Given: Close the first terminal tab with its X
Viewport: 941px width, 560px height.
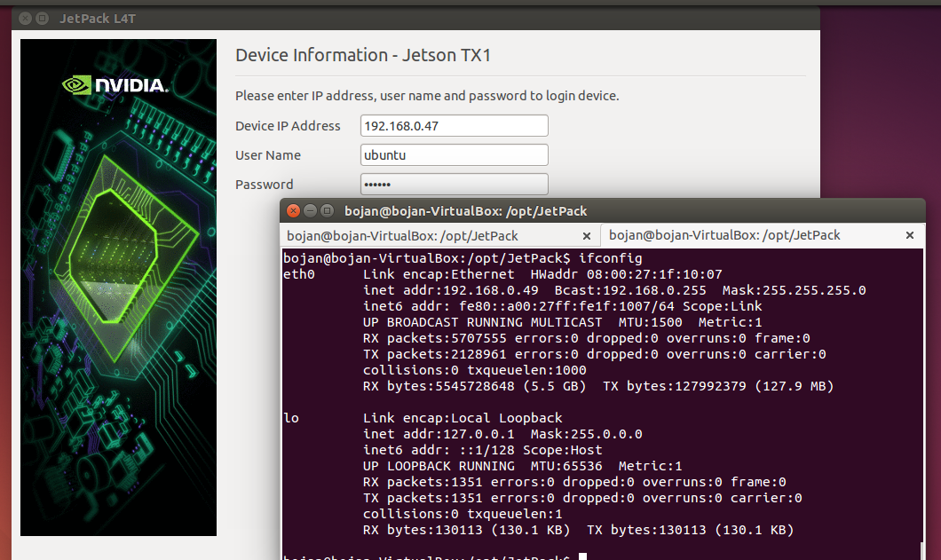Looking at the screenshot, I should point(587,236).
